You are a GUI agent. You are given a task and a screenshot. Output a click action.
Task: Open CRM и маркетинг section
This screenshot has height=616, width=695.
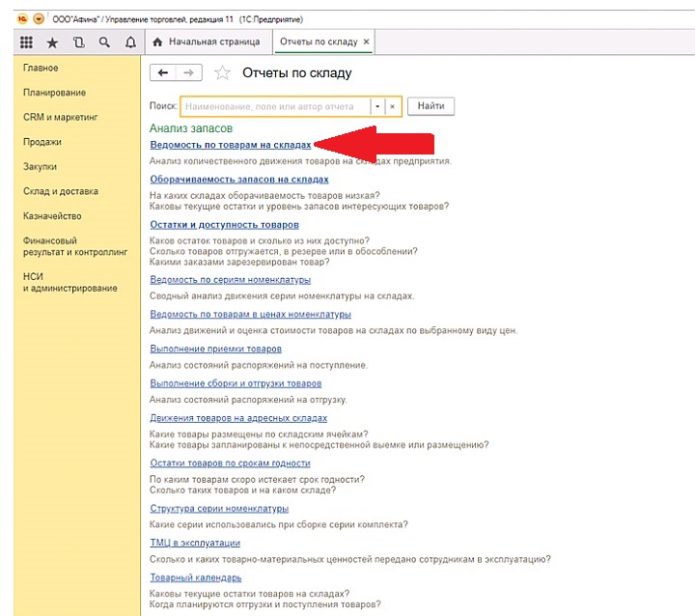(60, 118)
